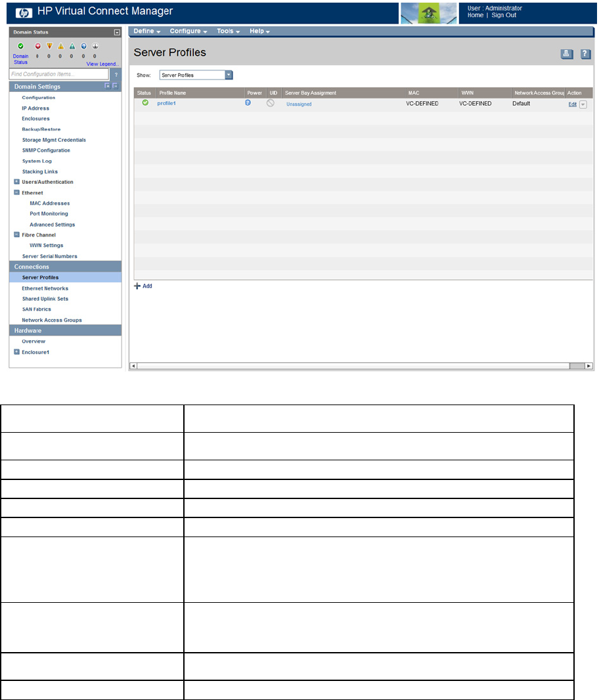Open Shared Uplink Sets
Screen dimensions: 599x700
click(45, 299)
